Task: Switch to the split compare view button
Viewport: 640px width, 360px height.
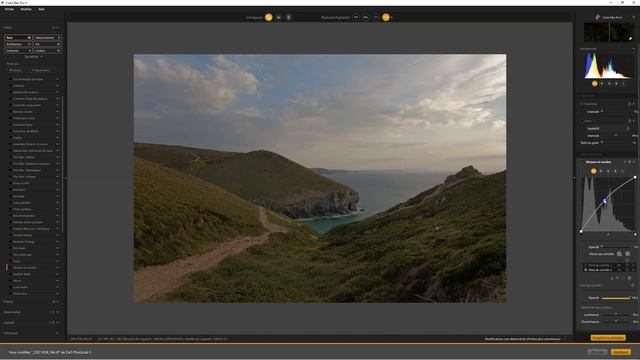Action: pyautogui.click(x=279, y=17)
